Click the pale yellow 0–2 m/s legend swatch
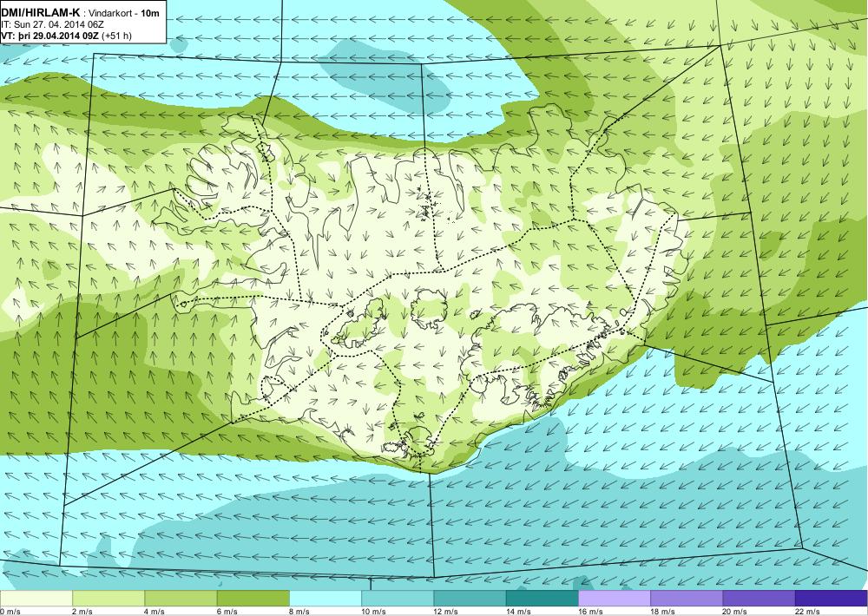The width and height of the screenshot is (868, 616). click(36, 599)
